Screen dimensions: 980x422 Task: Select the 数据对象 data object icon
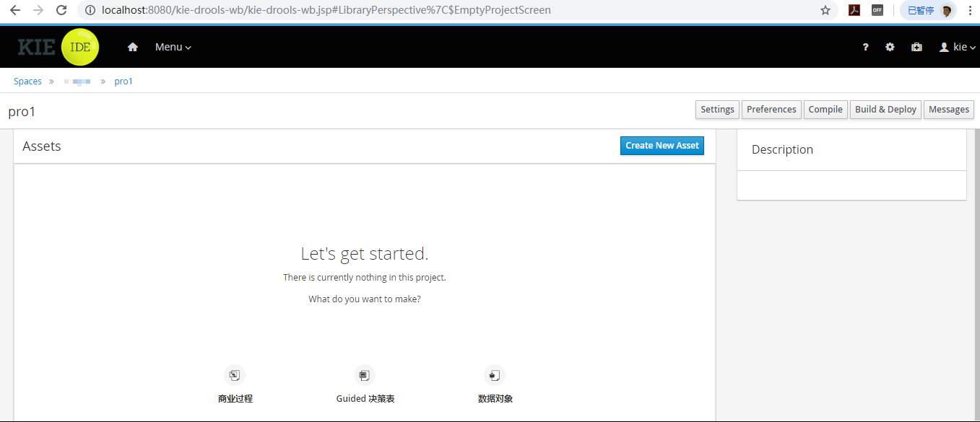(495, 375)
